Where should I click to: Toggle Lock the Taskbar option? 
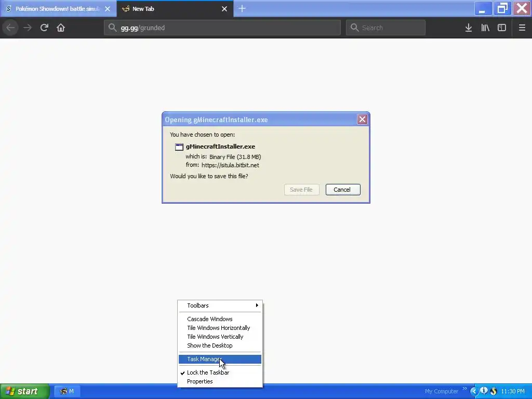pos(220,373)
